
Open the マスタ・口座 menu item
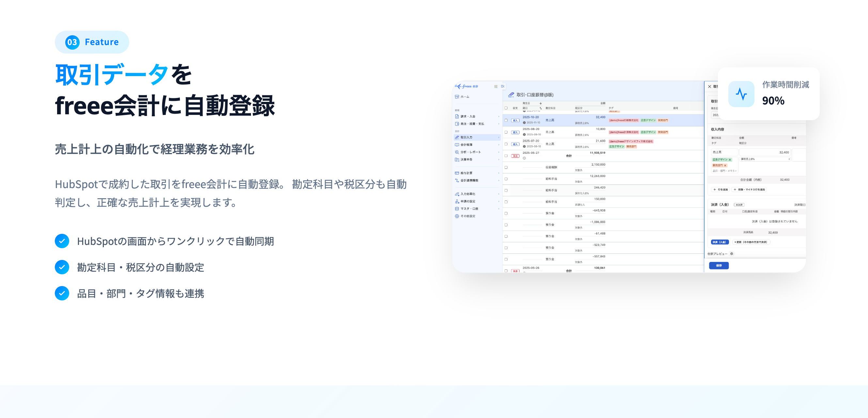click(477, 209)
